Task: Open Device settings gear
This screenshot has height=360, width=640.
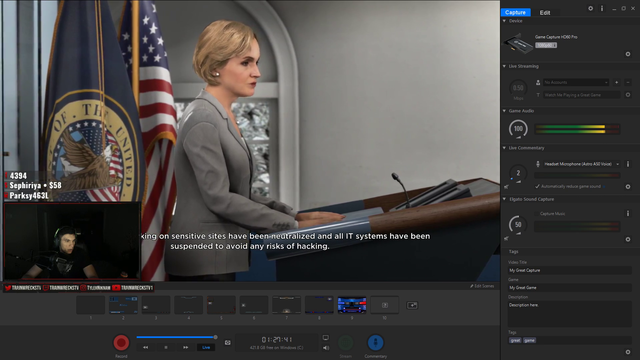Action: coord(628,54)
